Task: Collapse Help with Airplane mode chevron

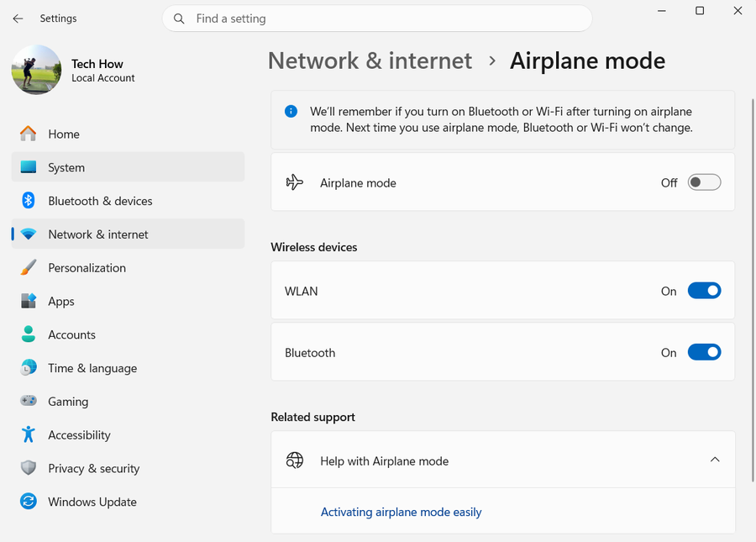Action: [715, 460]
